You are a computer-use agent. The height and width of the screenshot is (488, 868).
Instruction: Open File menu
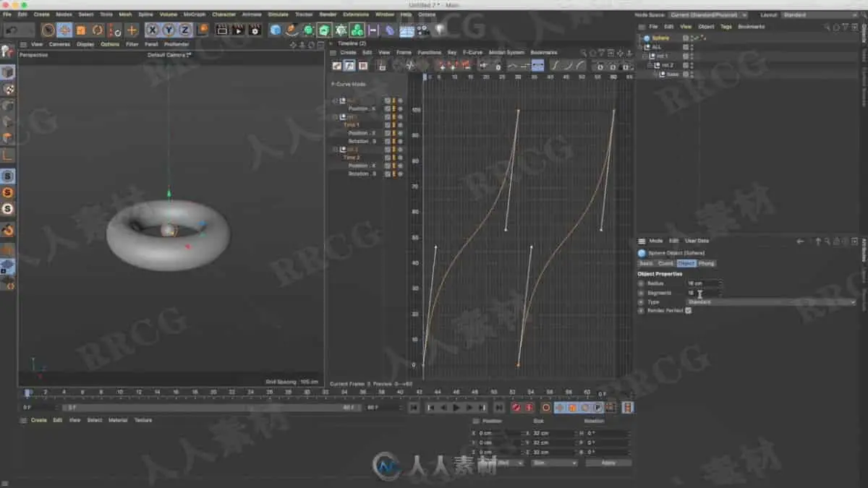(7, 14)
